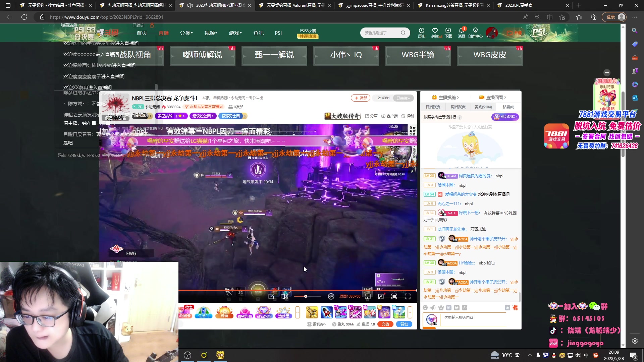This screenshot has width=644, height=362.
Task: Switch to the 周活跃度 tab
Action: tap(458, 107)
